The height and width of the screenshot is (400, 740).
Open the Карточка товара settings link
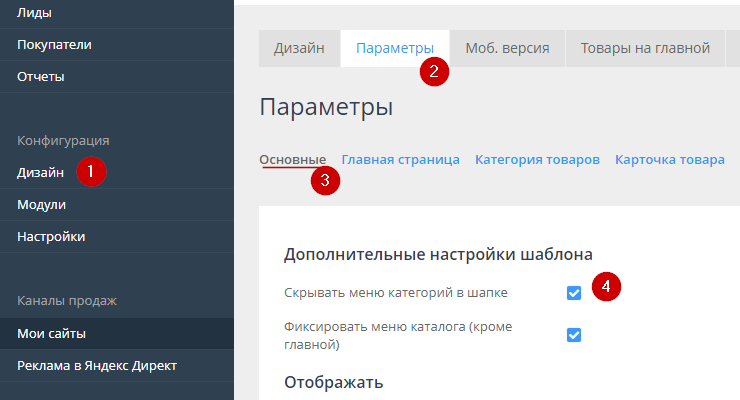(x=669, y=159)
